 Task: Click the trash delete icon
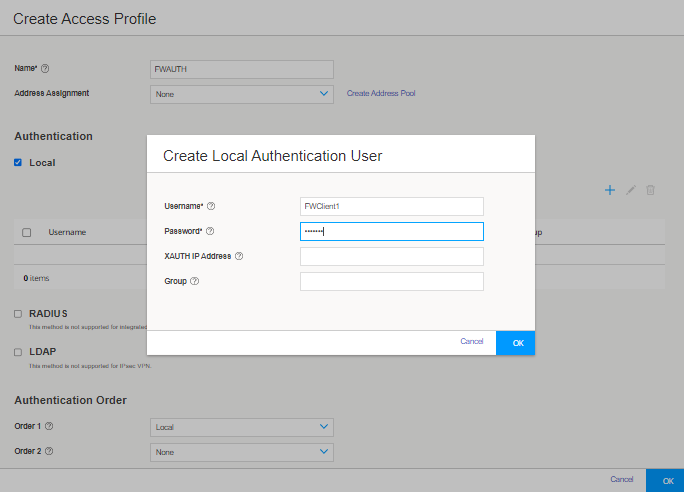tap(650, 190)
